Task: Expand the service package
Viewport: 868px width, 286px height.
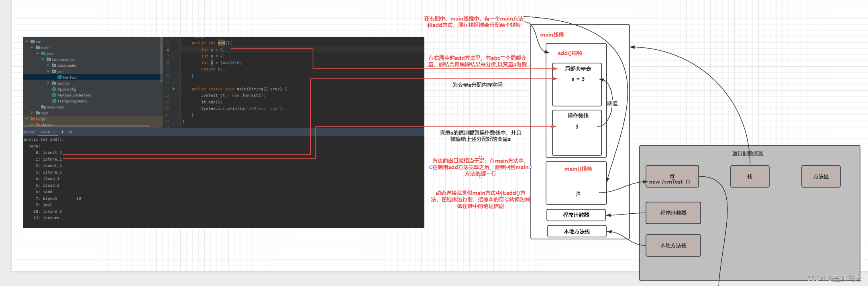Action: [x=48, y=83]
